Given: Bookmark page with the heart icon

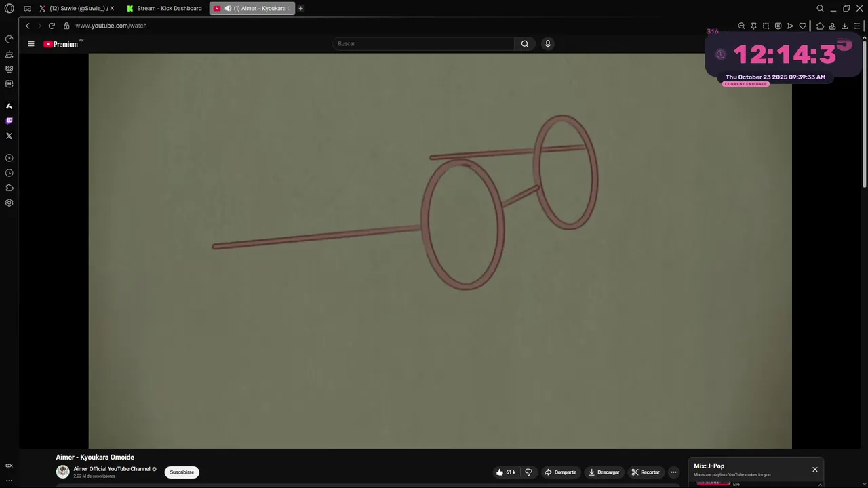Looking at the screenshot, I should [802, 26].
